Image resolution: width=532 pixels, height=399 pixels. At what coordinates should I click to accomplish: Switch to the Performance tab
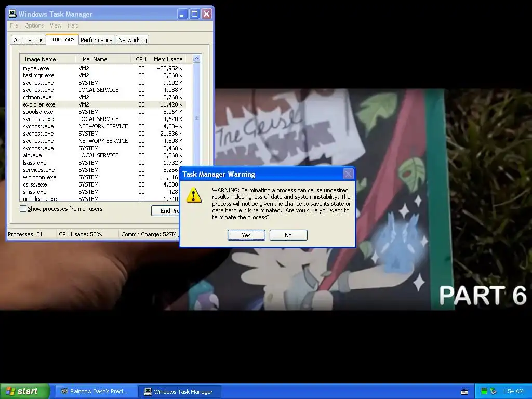[96, 40]
